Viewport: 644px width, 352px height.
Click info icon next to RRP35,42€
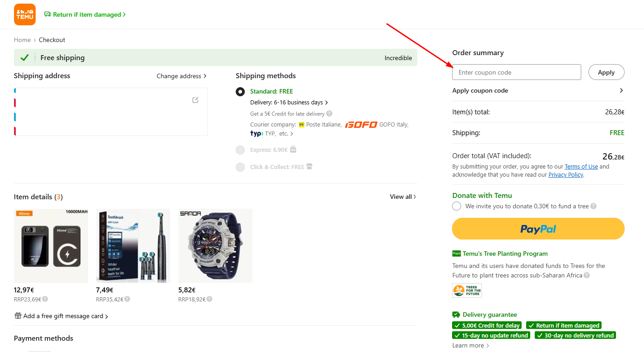127,299
